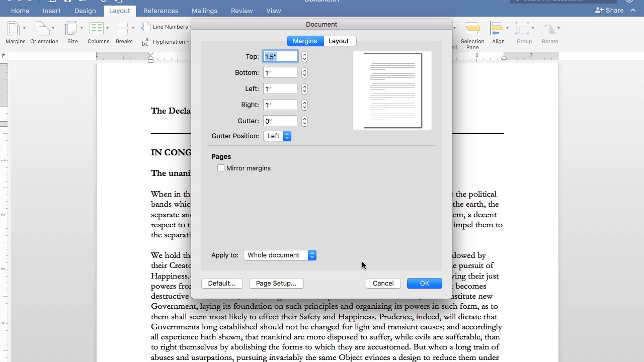644x362 pixels.
Task: Click the right indent ruler marker
Action: click(x=504, y=58)
